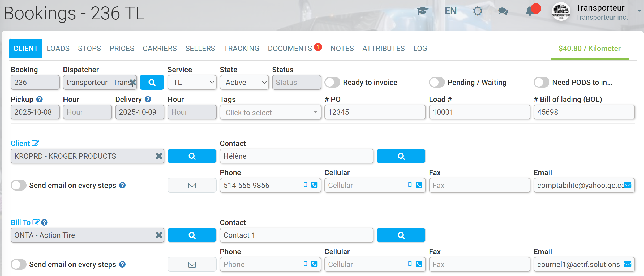Click call icon in Bill To Phone field
644x276 pixels.
point(314,264)
